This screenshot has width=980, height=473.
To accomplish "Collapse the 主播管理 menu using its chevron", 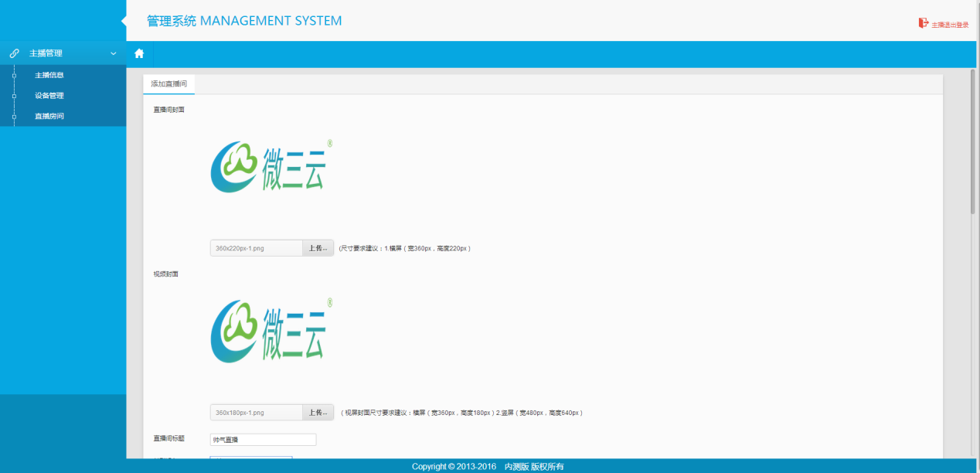I will [114, 53].
